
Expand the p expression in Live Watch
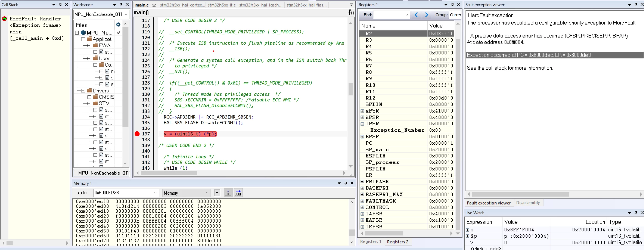pos(467,230)
